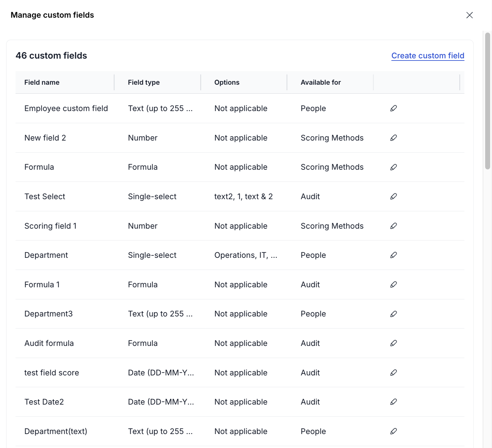
Task: Open edit for Scoring field 1
Action: [x=393, y=226]
